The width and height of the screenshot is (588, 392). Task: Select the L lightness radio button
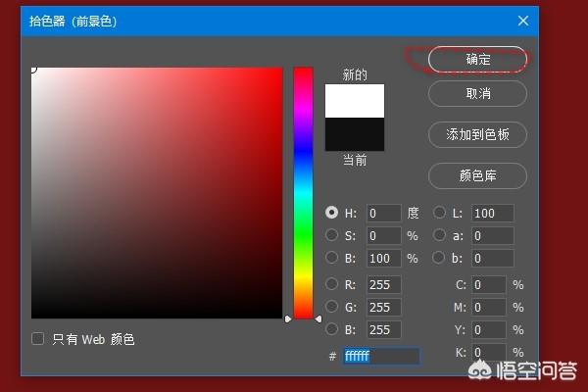pyautogui.click(x=439, y=213)
